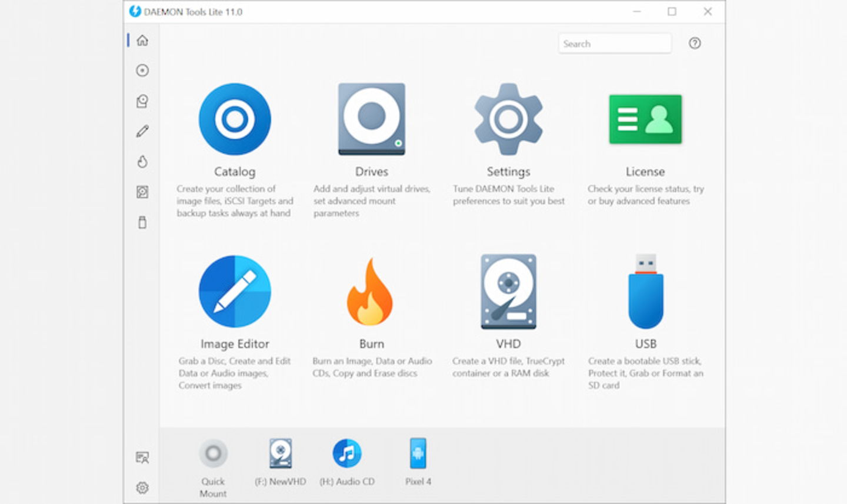Select the (F:) NewVHD drive icon

pos(281,453)
